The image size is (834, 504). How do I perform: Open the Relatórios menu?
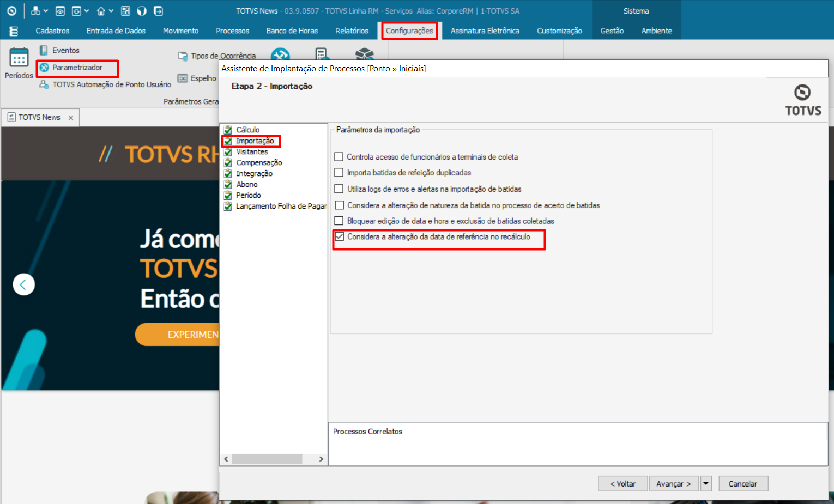pyautogui.click(x=352, y=31)
